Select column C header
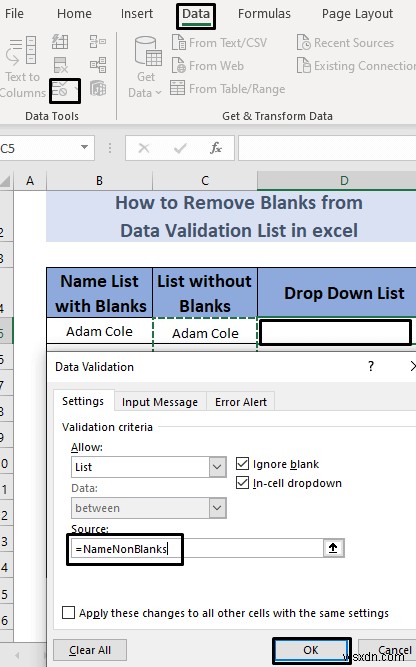 click(205, 181)
